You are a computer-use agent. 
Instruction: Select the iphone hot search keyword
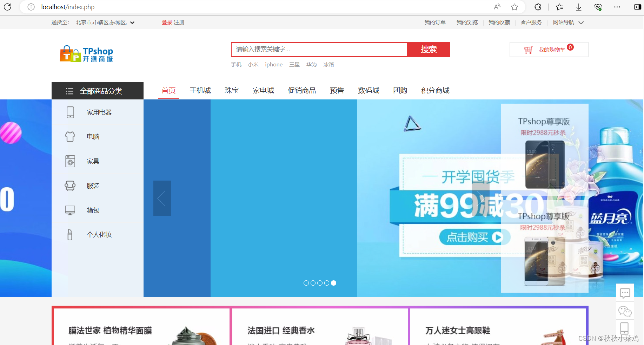click(x=273, y=64)
